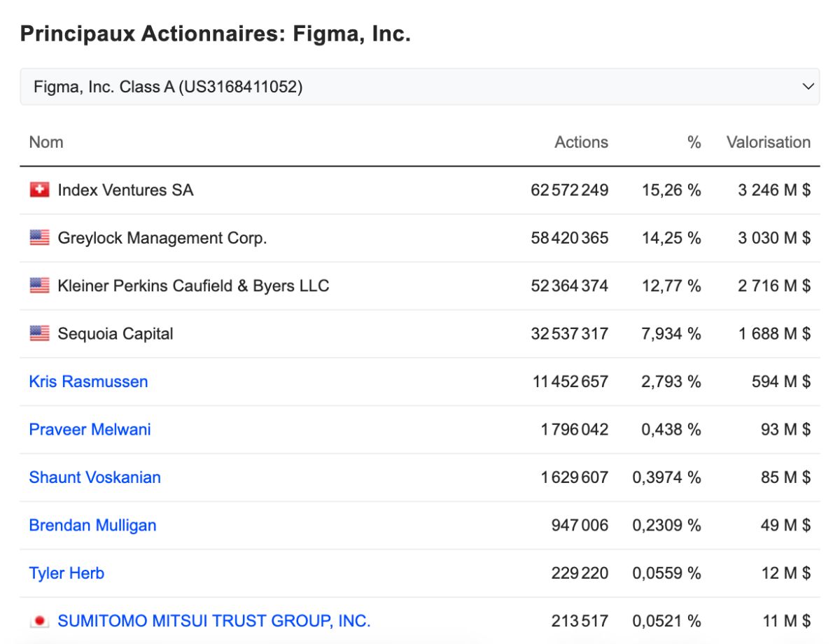Open the SUMITOMO MITSUI TRUST GROUP, INC. link
840x644 pixels.
(x=214, y=621)
